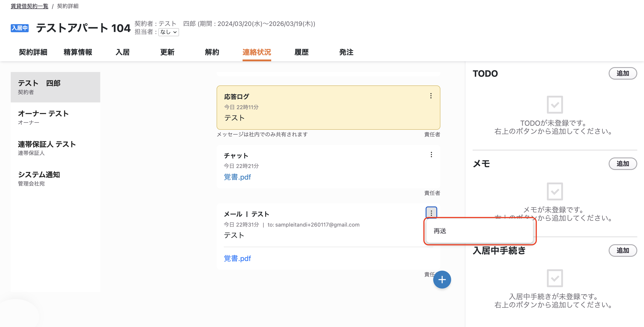
Task: Select システム通知 管理会社宛 entry
Action: 55,178
